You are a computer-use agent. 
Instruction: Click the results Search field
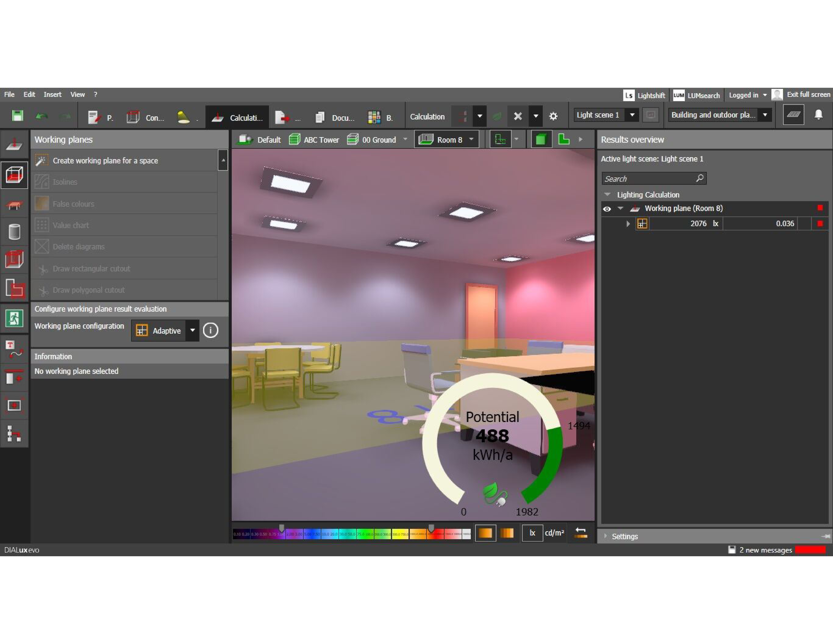(x=648, y=179)
